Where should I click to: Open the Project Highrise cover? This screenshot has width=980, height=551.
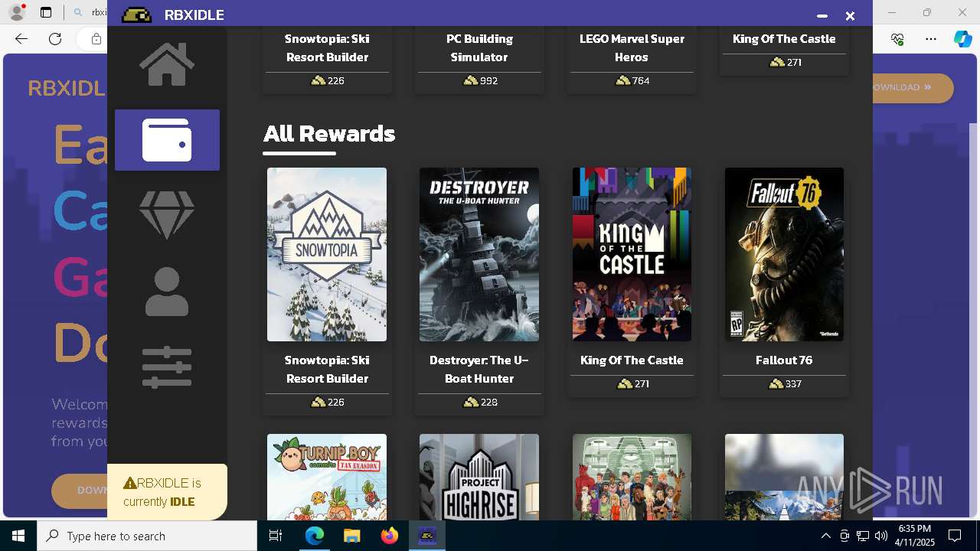coord(479,477)
